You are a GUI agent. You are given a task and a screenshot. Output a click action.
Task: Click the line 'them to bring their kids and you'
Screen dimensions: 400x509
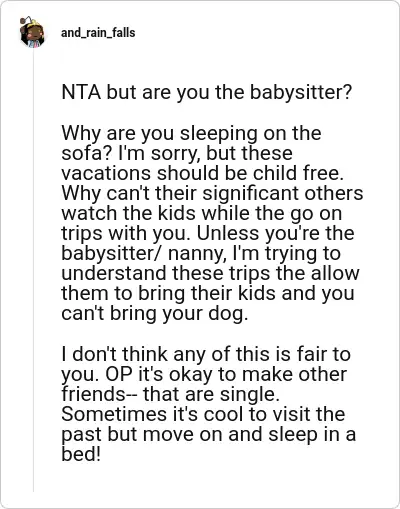(208, 293)
